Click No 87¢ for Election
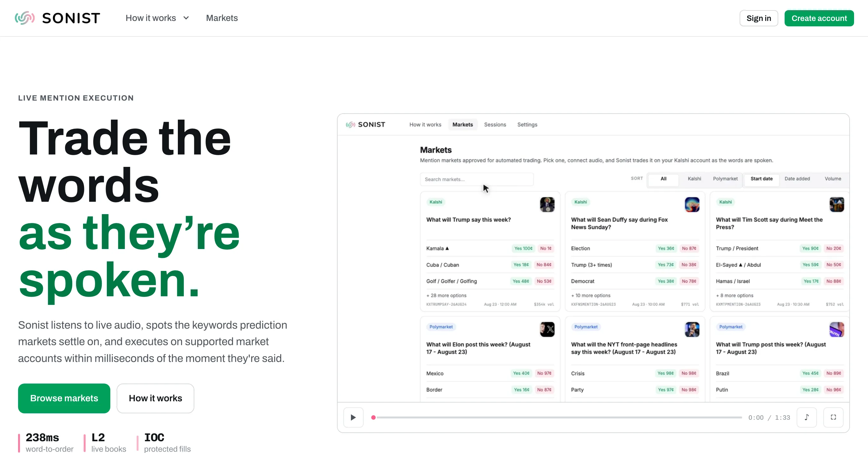The height and width of the screenshot is (453, 868). tap(689, 248)
